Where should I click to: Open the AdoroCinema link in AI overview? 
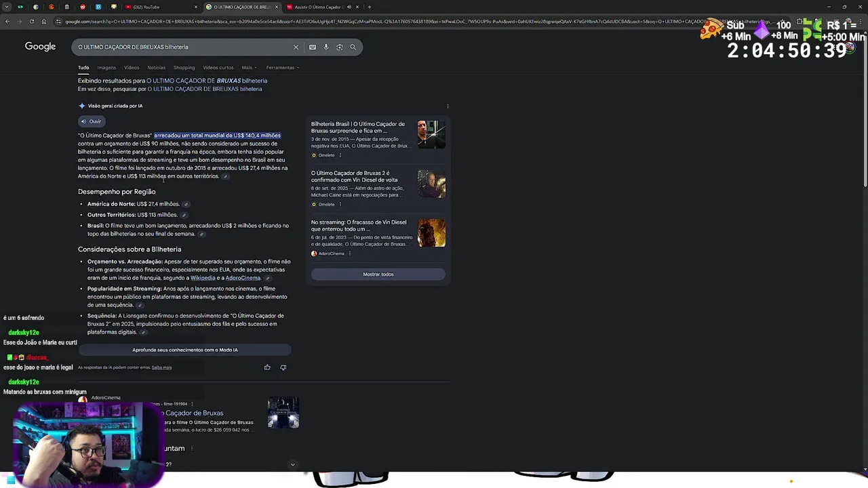click(243, 278)
